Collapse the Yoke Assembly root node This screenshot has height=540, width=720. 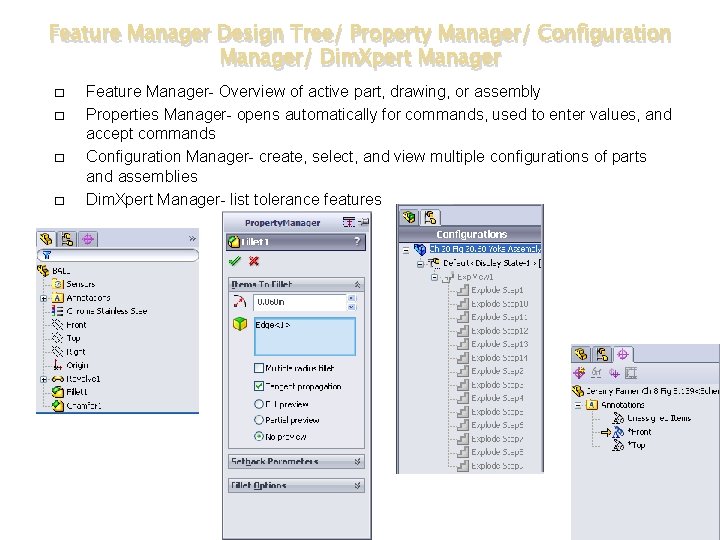[x=406, y=250]
